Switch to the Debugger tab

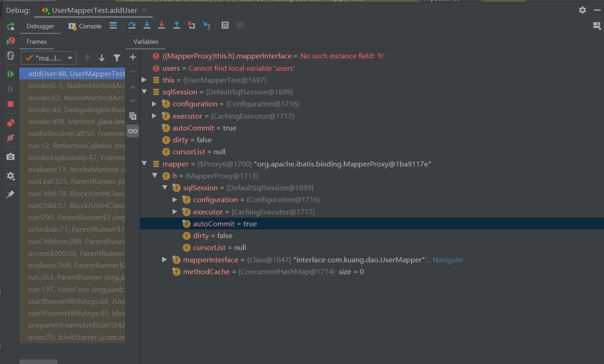tap(40, 26)
